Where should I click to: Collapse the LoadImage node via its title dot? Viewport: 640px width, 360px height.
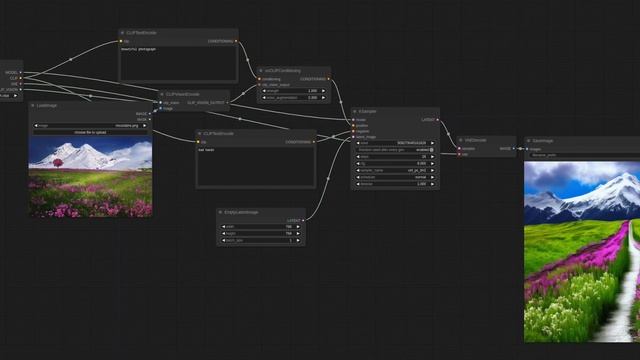point(33,105)
